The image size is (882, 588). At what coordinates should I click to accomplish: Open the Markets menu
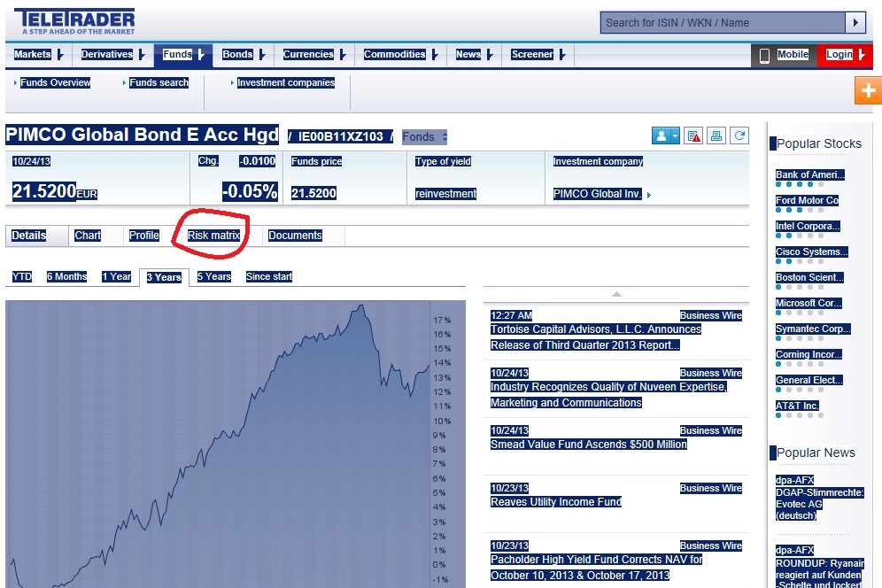pos(38,55)
